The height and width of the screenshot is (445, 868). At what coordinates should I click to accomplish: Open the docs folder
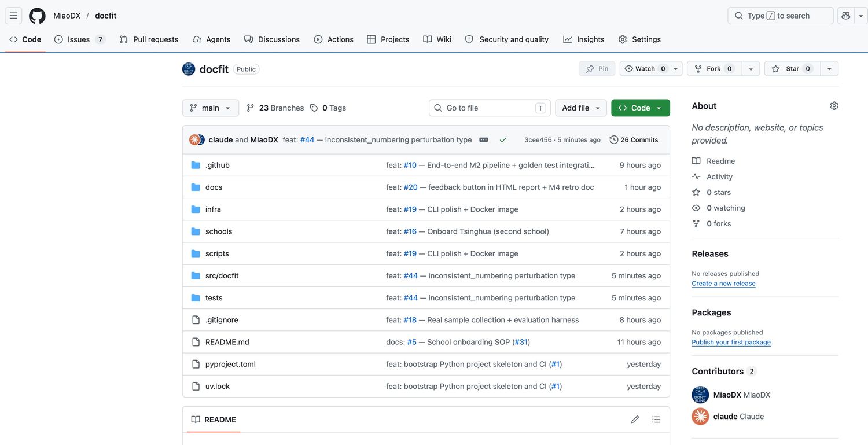(x=214, y=187)
